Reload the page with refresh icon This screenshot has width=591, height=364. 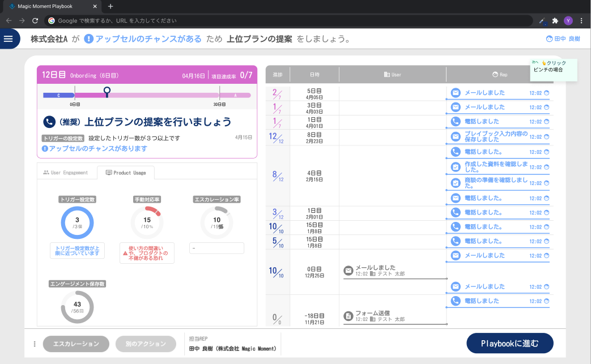(35, 21)
